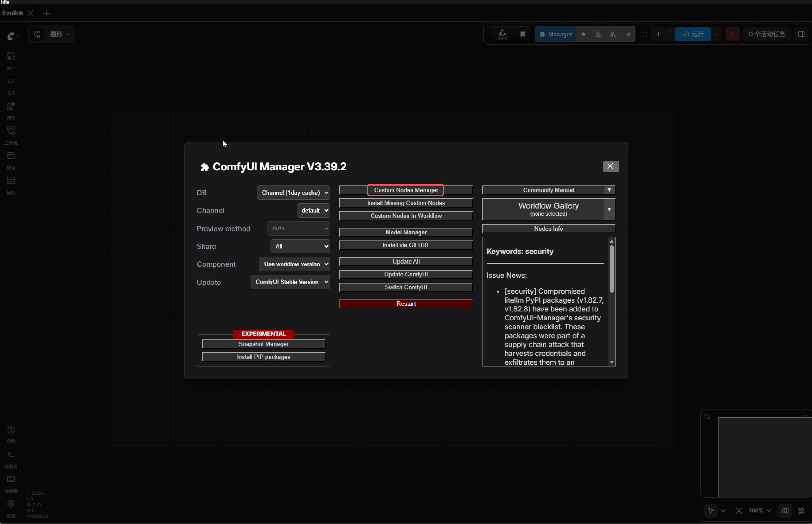Click the 0 个活动任务 active tasks button

coord(767,34)
